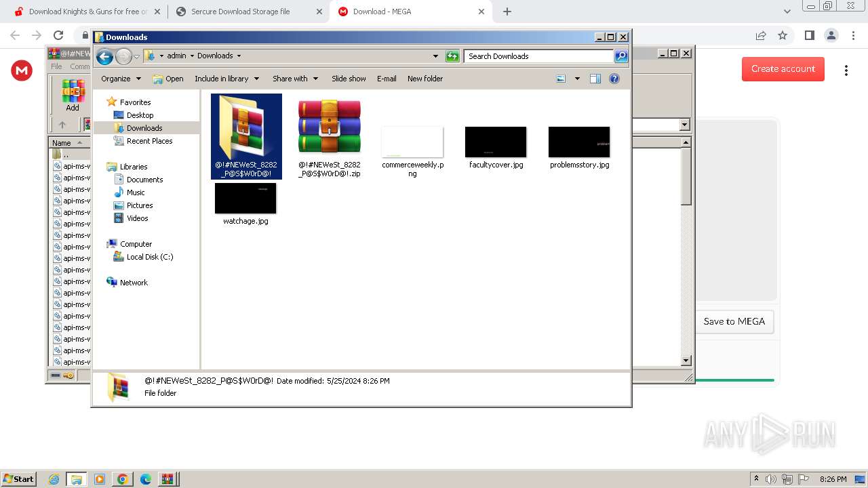This screenshot has width=868, height=488.
Task: Click the Explorer help question mark icon
Action: (x=614, y=79)
